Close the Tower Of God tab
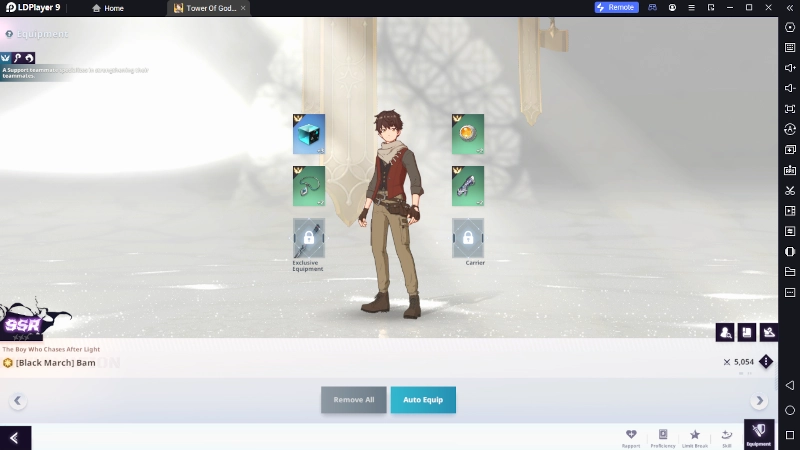Viewport: 800px width, 450px height. coord(243,8)
